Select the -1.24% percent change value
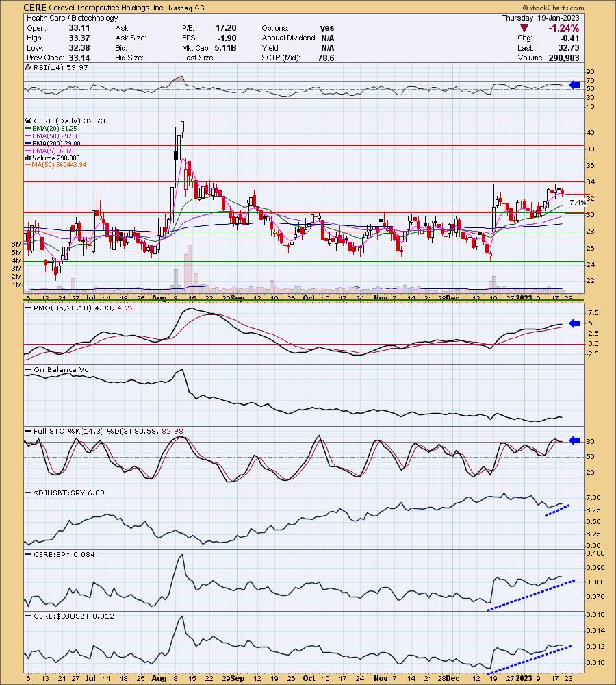This screenshot has width=616, height=685. point(563,28)
